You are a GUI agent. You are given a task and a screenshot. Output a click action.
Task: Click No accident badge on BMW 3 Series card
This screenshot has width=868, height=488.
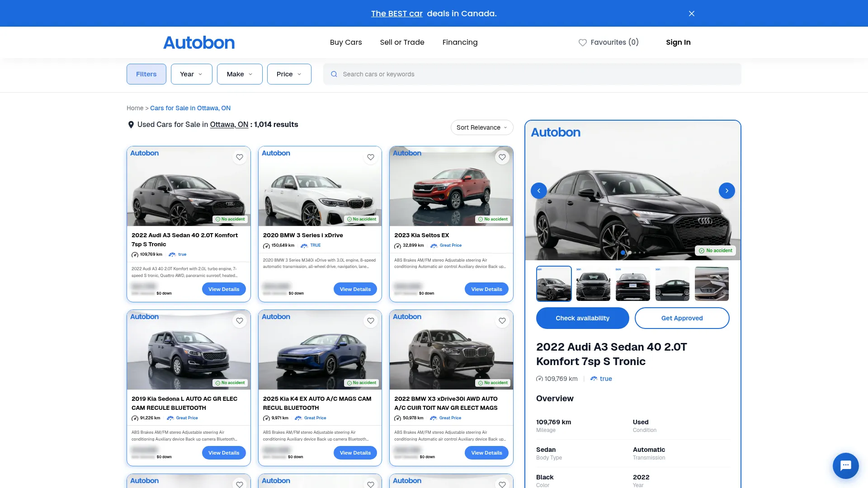tap(362, 219)
